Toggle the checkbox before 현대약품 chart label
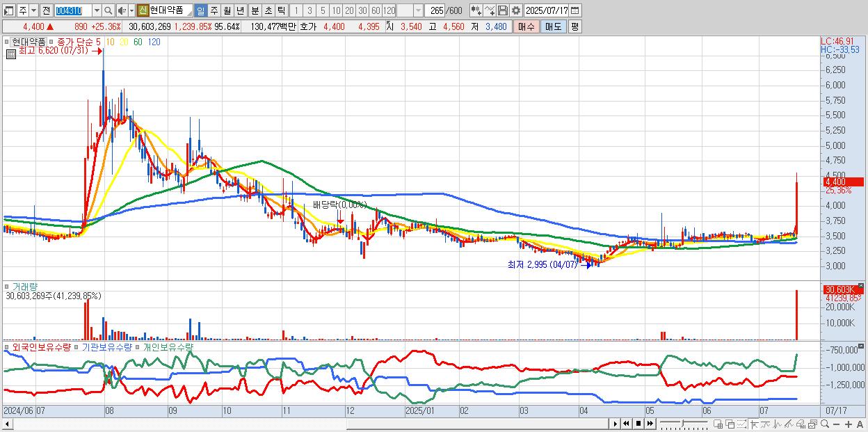868x432 pixels. point(7,42)
